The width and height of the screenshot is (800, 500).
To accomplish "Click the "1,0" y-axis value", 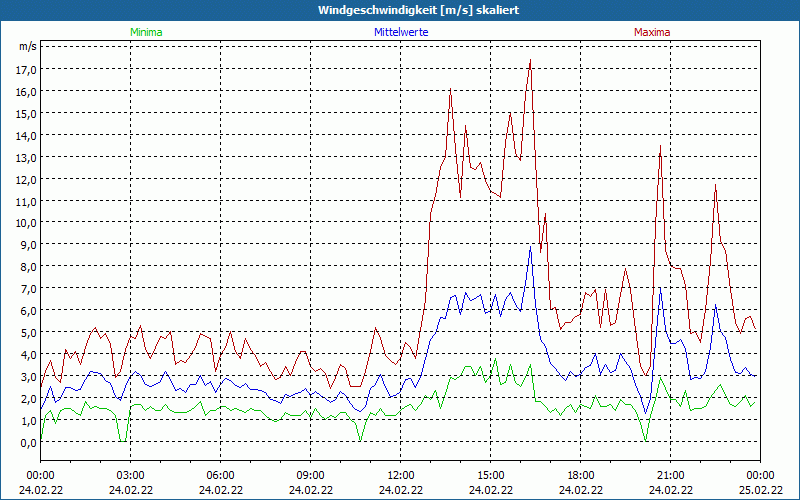I will click(29, 420).
